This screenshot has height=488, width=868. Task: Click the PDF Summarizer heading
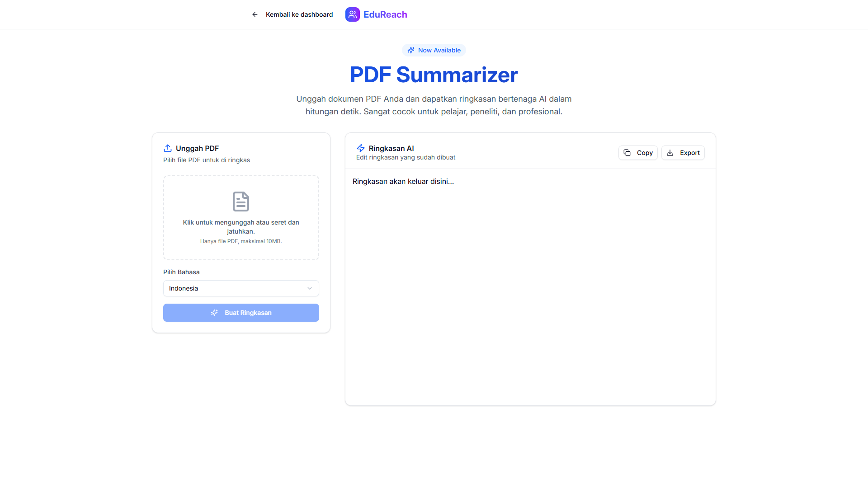[x=434, y=75]
